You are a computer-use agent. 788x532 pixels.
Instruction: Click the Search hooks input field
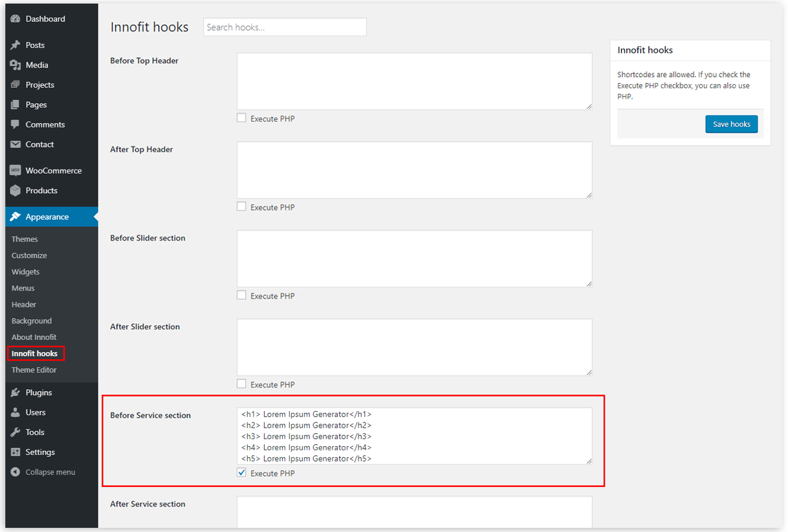tap(284, 27)
